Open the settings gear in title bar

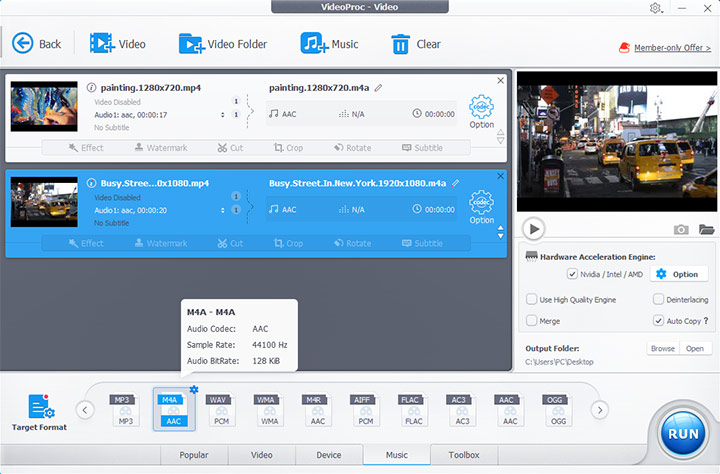point(655,8)
